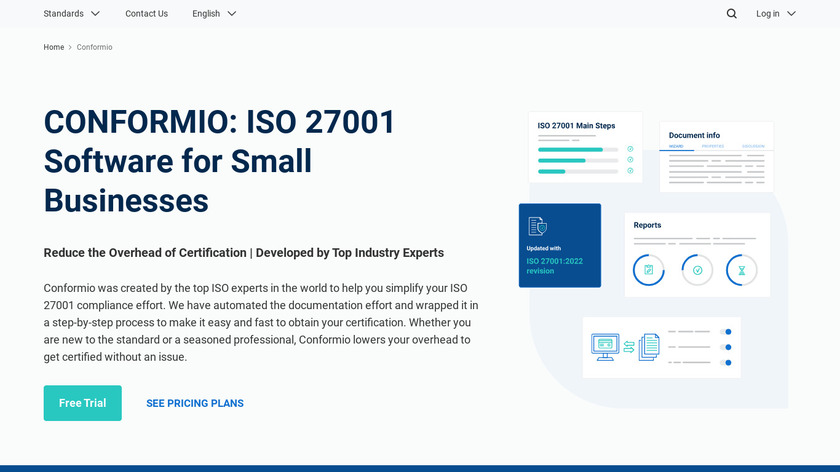Click the transfer arrows icon between monitor and documents
Viewport: 840px width, 472px height.
pos(629,347)
